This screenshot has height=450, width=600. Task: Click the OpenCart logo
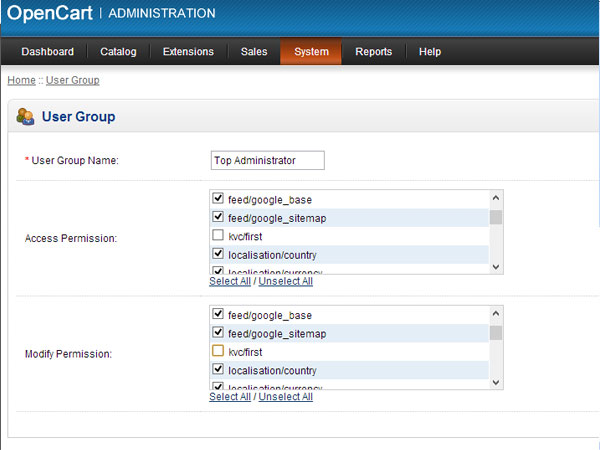coord(49,14)
